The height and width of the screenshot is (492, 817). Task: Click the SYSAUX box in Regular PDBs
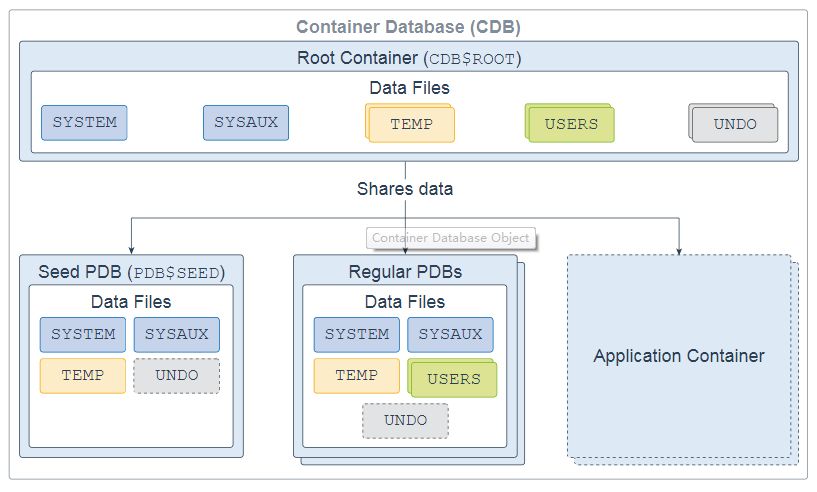click(x=450, y=334)
